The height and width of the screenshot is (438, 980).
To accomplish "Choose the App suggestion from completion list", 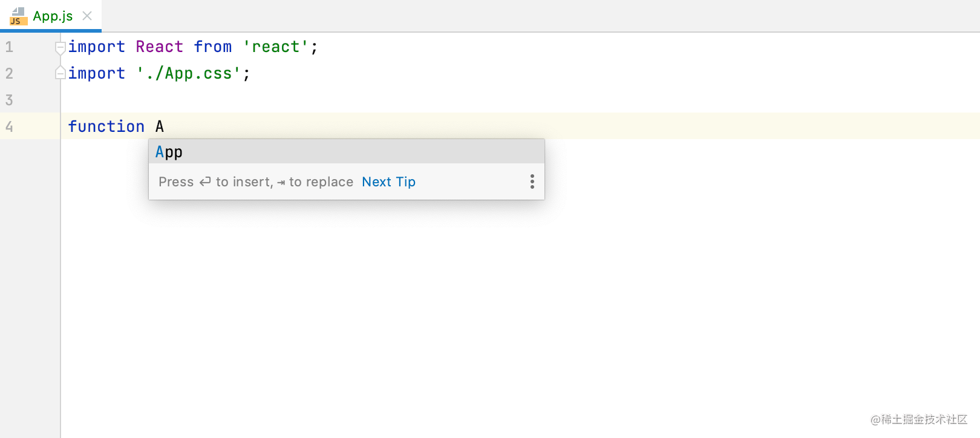I will [169, 152].
